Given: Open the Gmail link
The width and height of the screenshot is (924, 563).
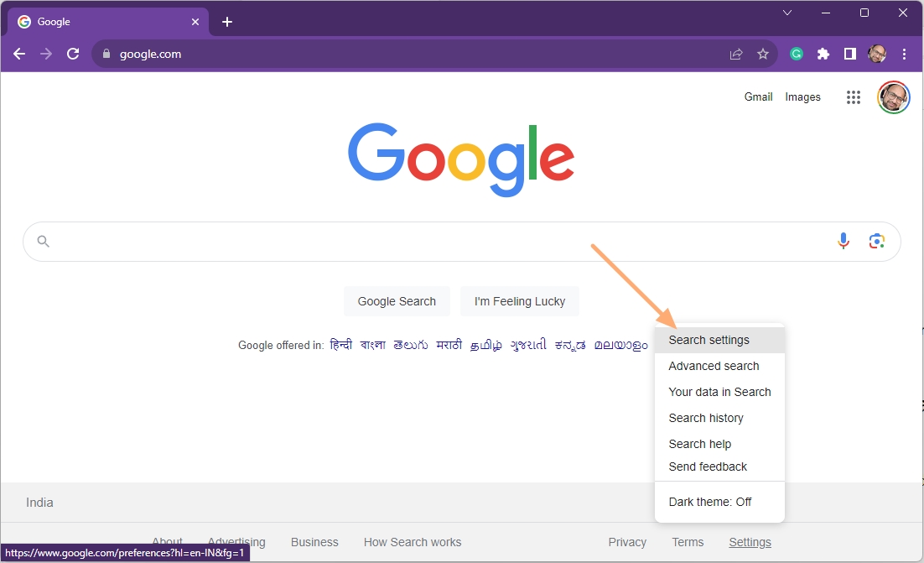Looking at the screenshot, I should (759, 96).
